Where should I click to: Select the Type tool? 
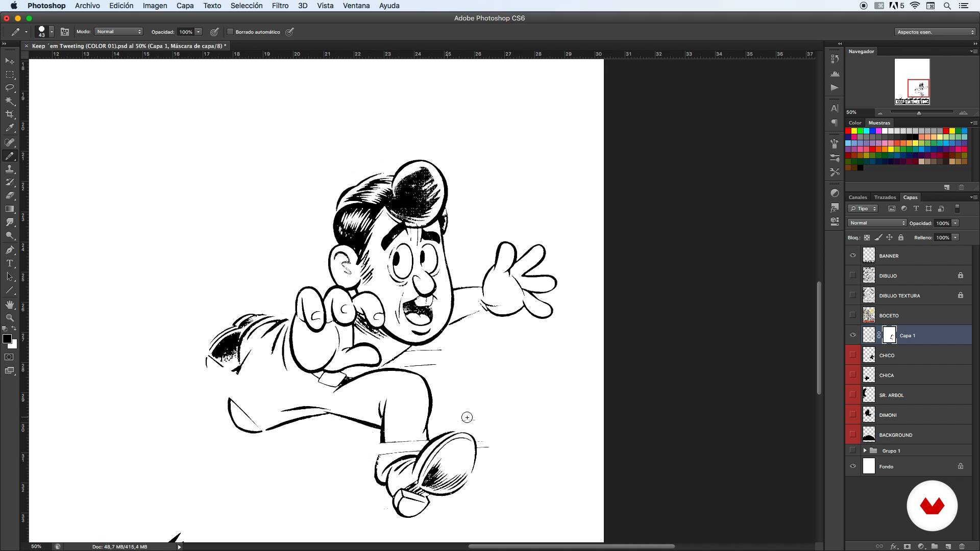tap(10, 263)
